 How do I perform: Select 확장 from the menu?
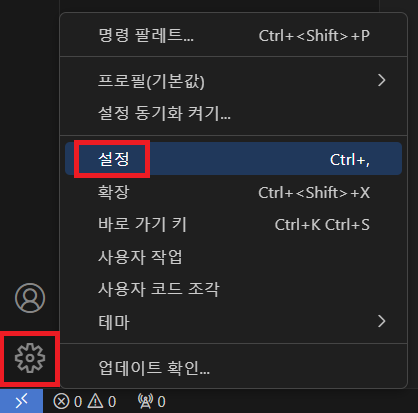(233, 192)
